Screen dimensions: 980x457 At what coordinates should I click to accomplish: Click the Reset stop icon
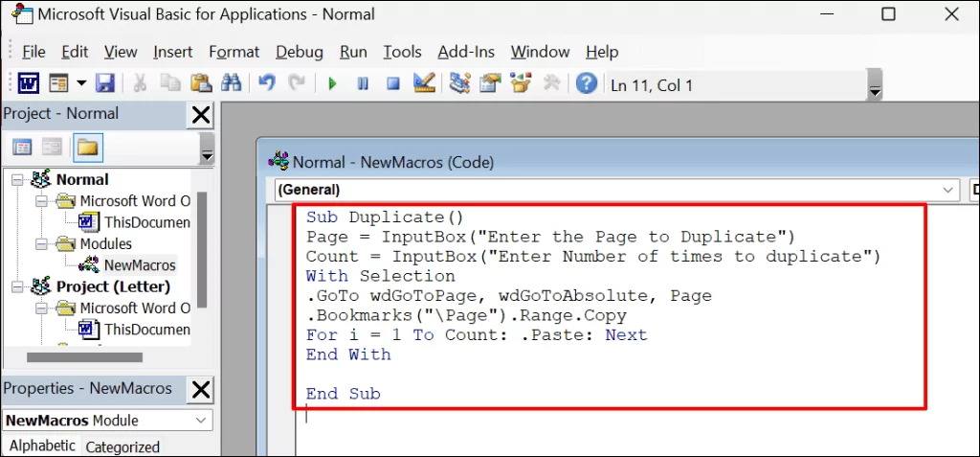point(393,83)
